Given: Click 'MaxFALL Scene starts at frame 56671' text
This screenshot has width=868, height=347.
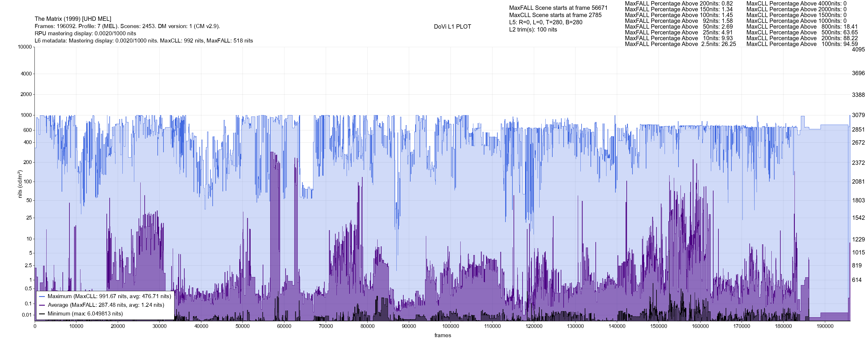Looking at the screenshot, I should point(558,8).
